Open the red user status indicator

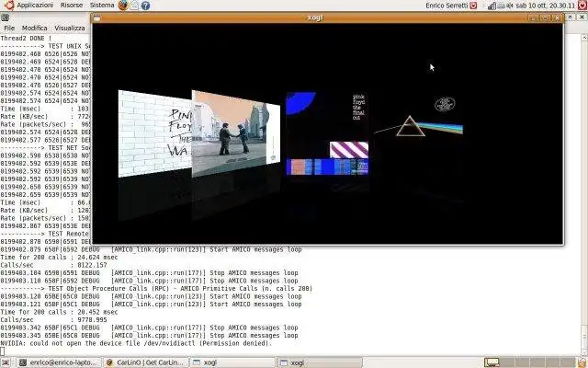473,6
